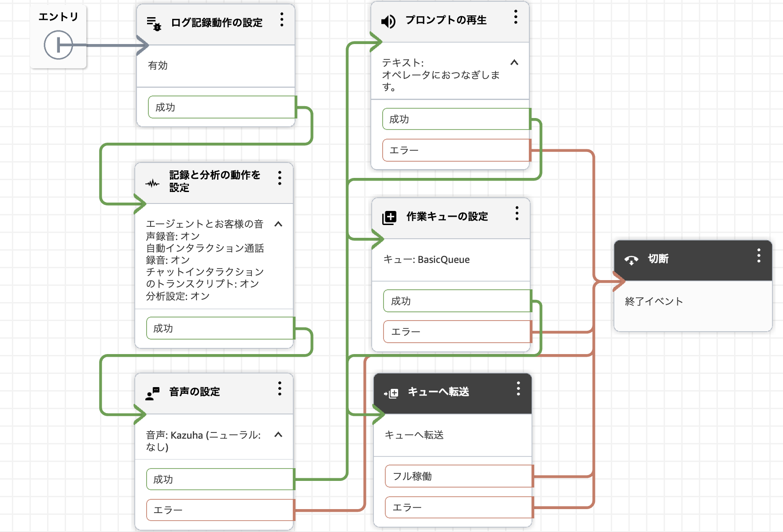Collapse the 音声の設定 Kazuha voice details
The height and width of the screenshot is (532, 783).
tap(278, 435)
